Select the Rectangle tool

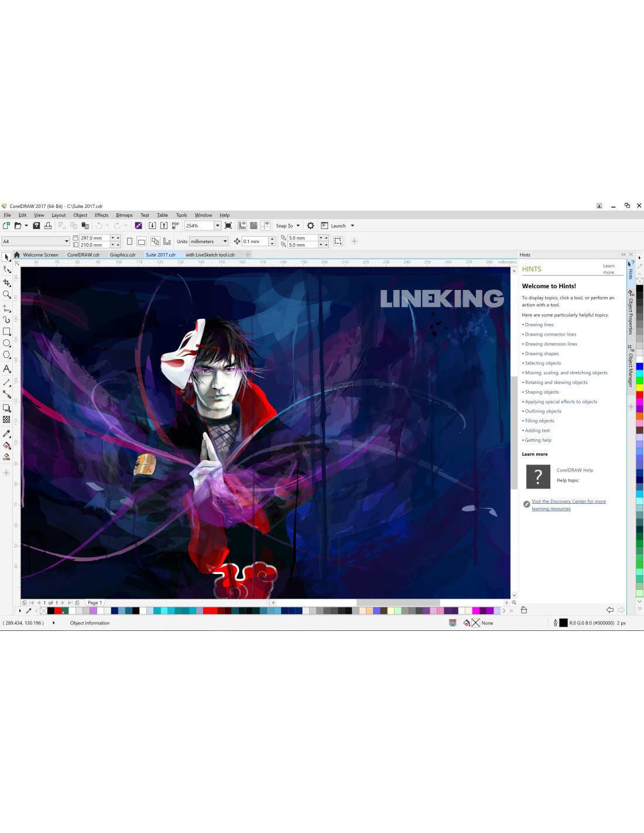[6, 332]
